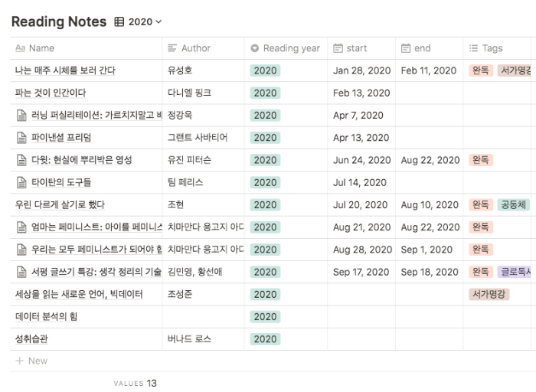Open page 성취습관

(31, 339)
